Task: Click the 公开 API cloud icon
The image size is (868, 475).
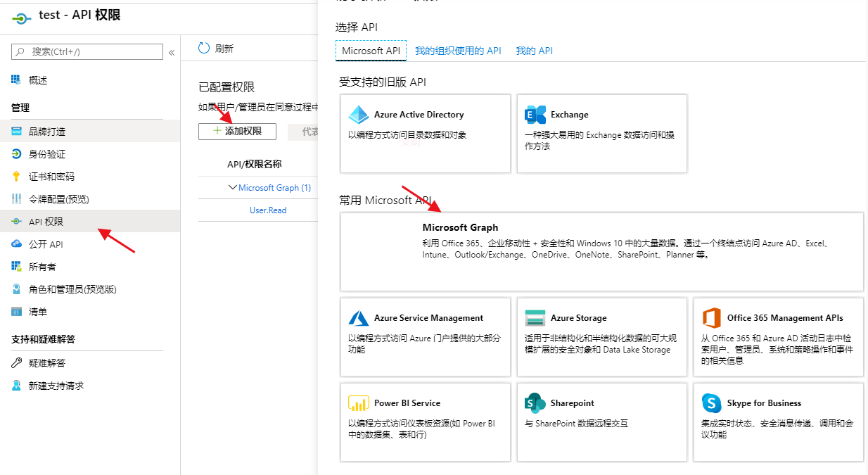Action: click(16, 244)
